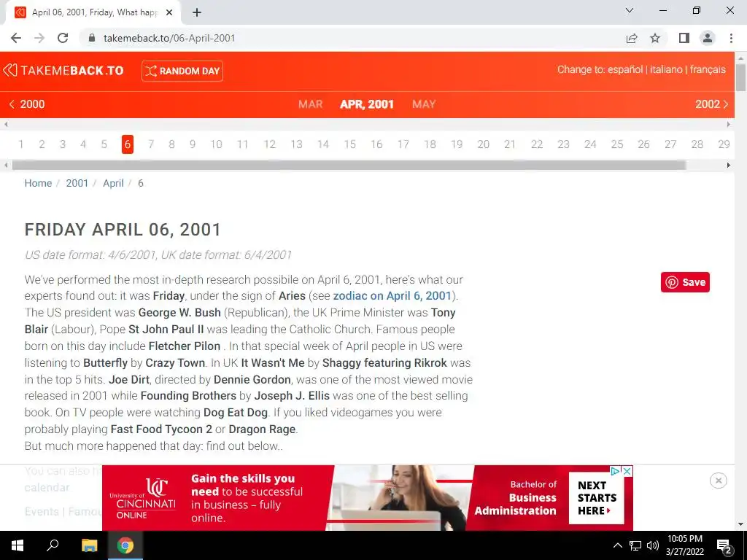Select the APR, 2001 month tab
Screen dimensions: 747x560
(x=367, y=104)
